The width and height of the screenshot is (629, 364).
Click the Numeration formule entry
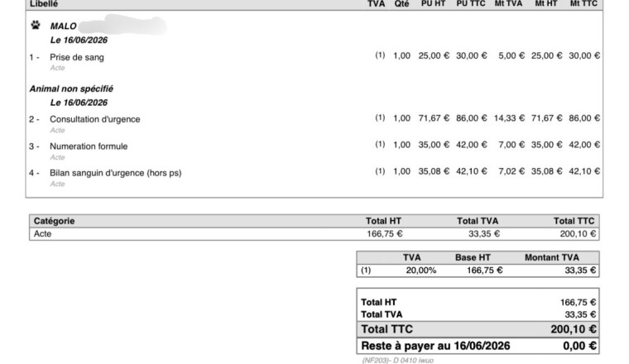point(89,146)
